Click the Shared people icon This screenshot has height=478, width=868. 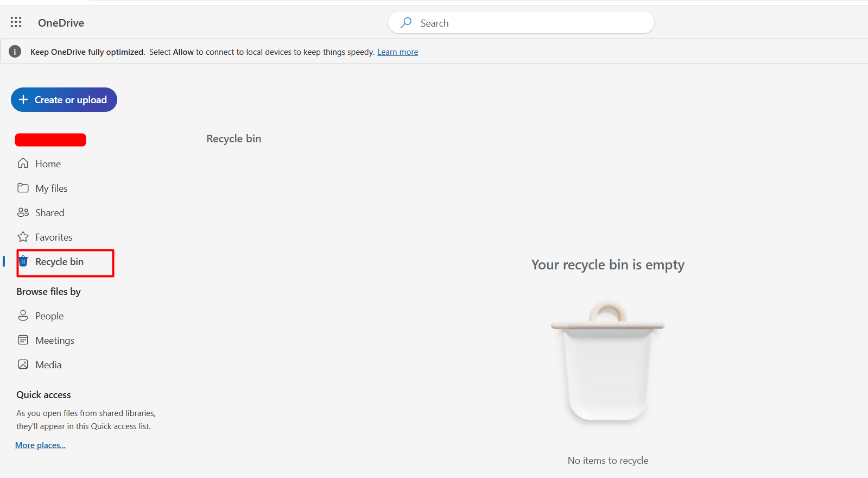pos(23,212)
